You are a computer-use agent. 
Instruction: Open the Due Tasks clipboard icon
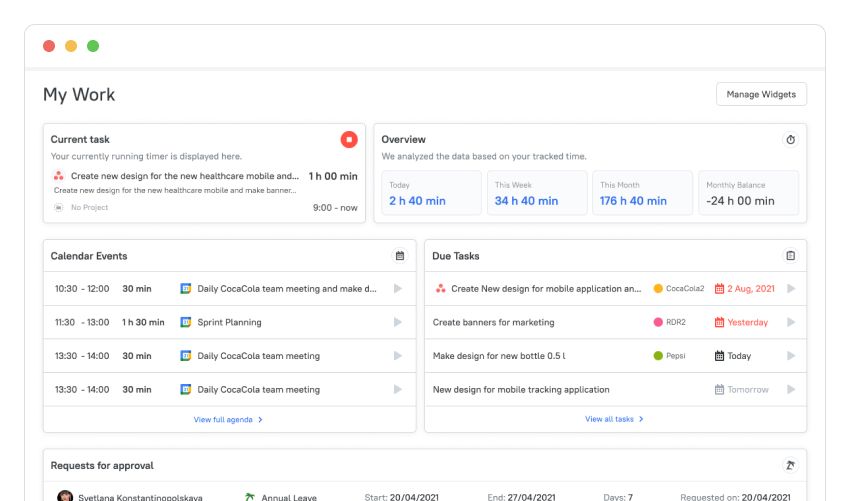(x=790, y=255)
